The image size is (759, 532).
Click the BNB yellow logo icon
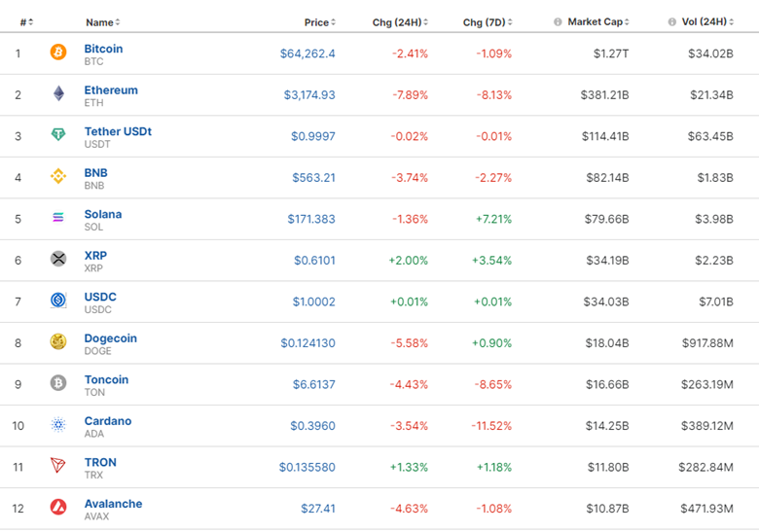pyautogui.click(x=58, y=176)
